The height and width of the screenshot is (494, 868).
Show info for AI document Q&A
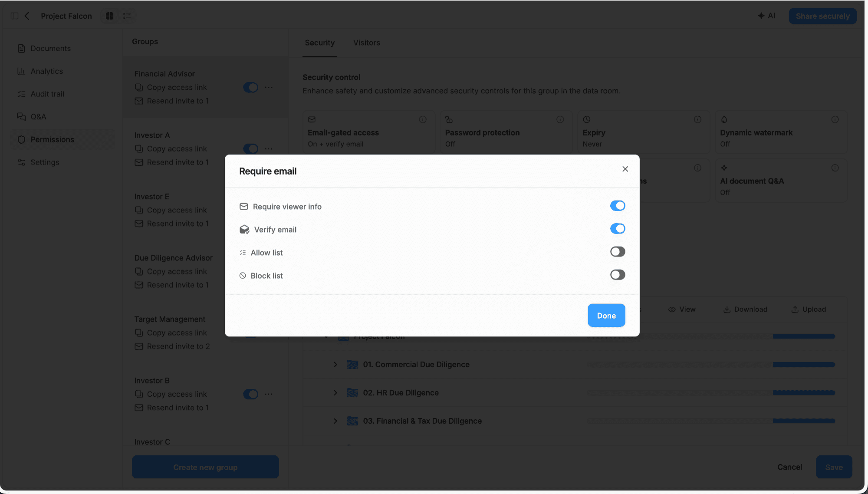coord(835,168)
